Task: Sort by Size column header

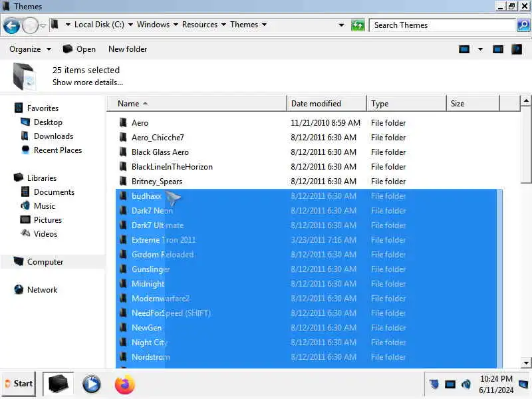Action: pos(473,104)
